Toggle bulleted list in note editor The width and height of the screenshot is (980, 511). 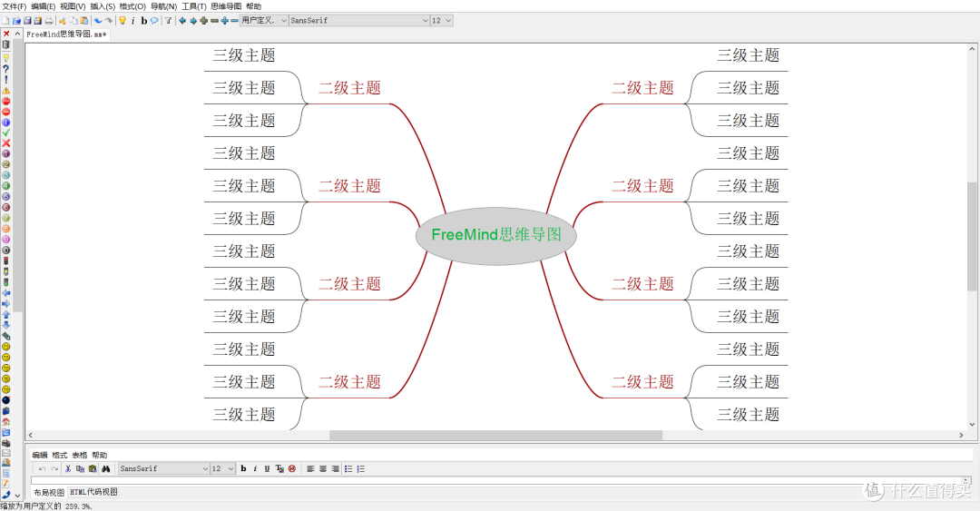click(x=348, y=468)
